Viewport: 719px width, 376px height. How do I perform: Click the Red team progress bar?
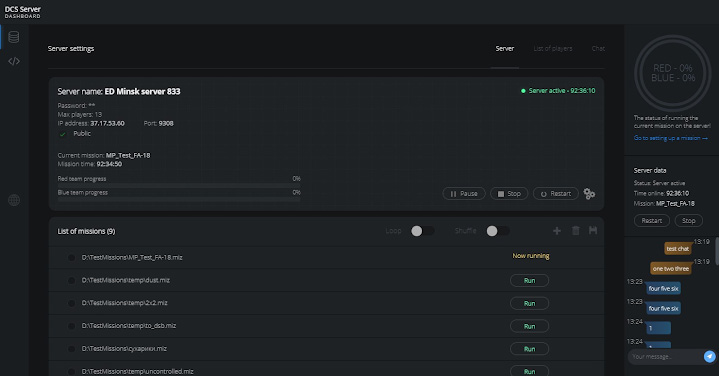(179, 186)
